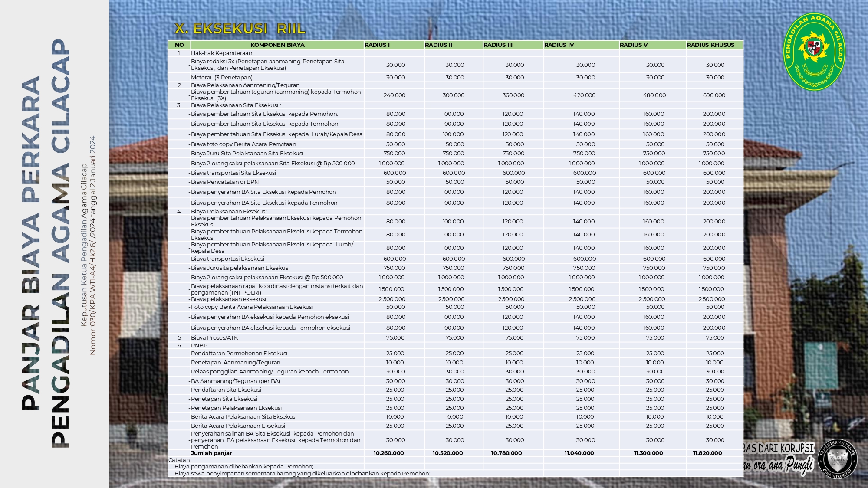Select Penetapan Aanmaning/Teguran row
The width and height of the screenshot is (868, 488).
click(455, 362)
